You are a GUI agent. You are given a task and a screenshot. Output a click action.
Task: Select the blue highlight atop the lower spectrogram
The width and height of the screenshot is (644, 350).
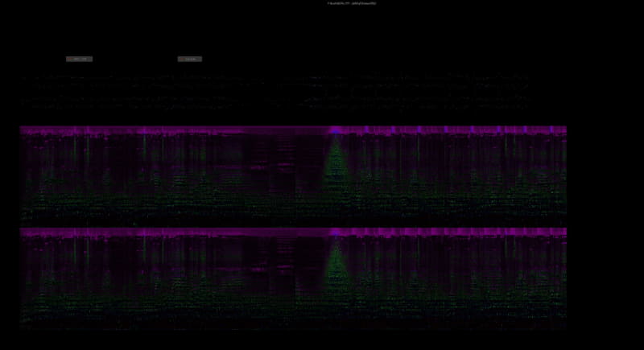coord(336,234)
